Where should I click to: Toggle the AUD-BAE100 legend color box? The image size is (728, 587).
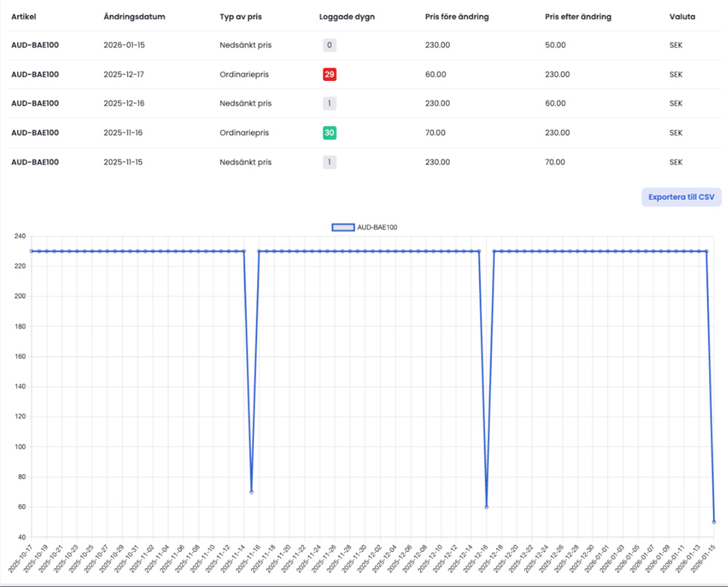tap(342, 227)
